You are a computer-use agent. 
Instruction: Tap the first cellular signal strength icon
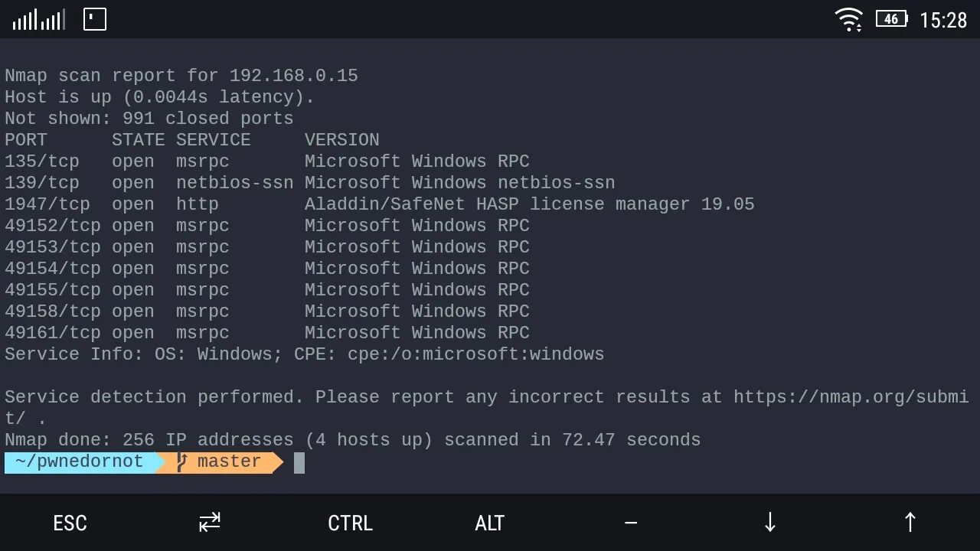[24, 20]
